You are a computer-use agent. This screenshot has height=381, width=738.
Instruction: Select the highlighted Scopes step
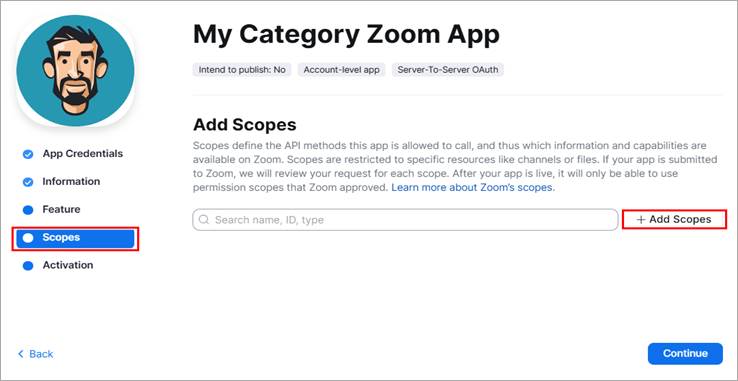click(76, 238)
